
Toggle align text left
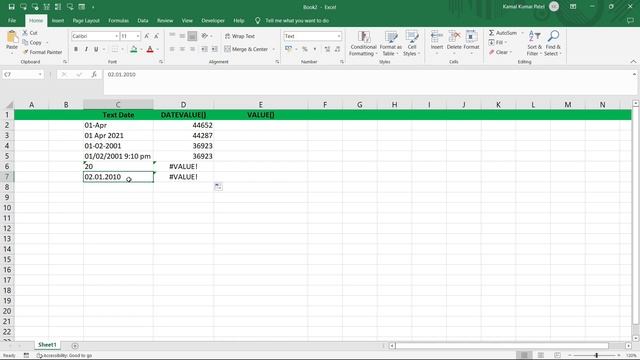click(172, 49)
